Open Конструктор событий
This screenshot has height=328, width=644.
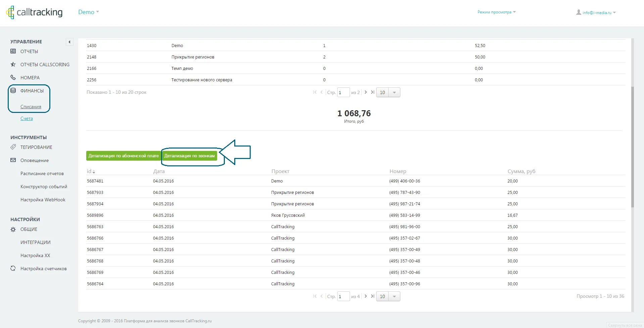click(x=44, y=187)
